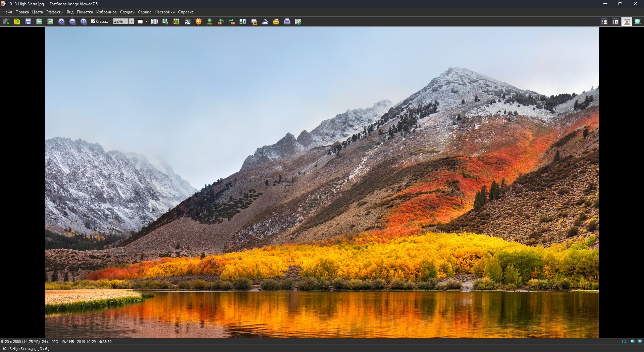Open settings with the checklist icon
Viewport: 644px width, 352px height.
coord(298,21)
